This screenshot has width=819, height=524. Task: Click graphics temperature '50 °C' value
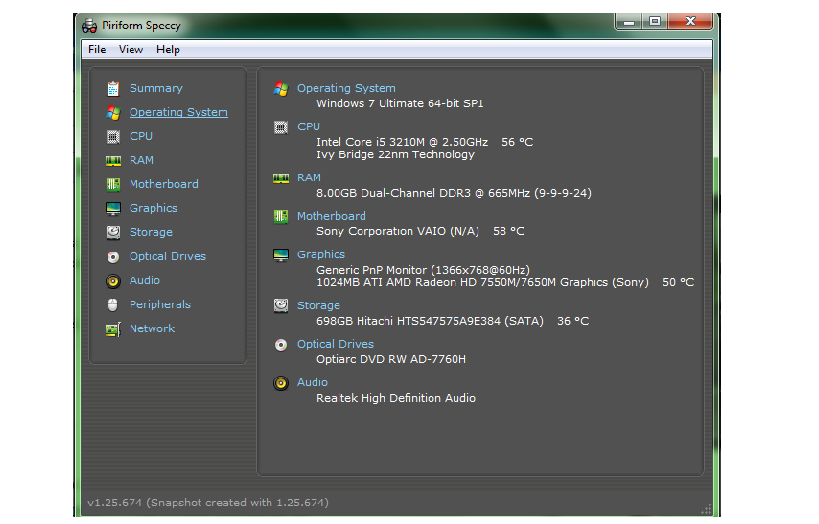(x=678, y=283)
